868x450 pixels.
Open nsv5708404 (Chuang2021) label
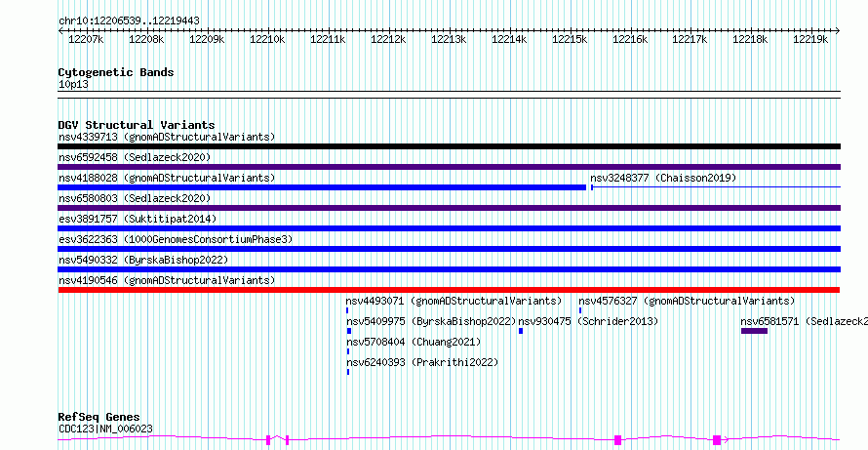414,342
